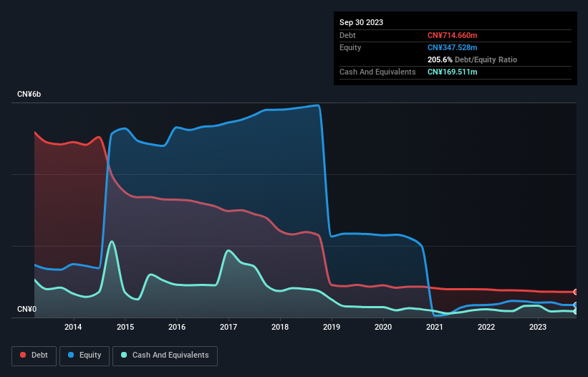Click the CN¥0 axis label
This screenshot has height=377, width=588.
27,309
